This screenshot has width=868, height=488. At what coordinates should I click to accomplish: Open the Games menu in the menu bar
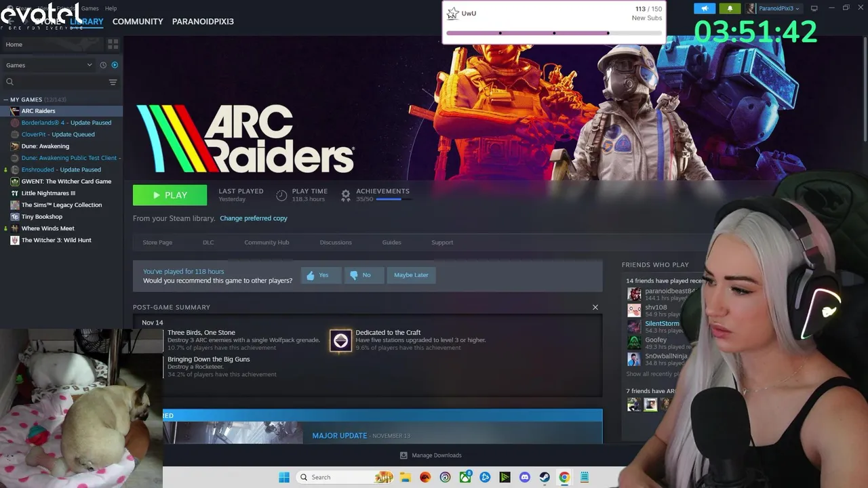(90, 8)
